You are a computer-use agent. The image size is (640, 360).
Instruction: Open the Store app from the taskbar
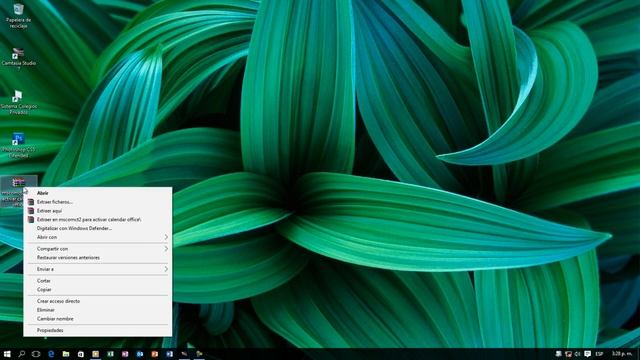pos(80,354)
